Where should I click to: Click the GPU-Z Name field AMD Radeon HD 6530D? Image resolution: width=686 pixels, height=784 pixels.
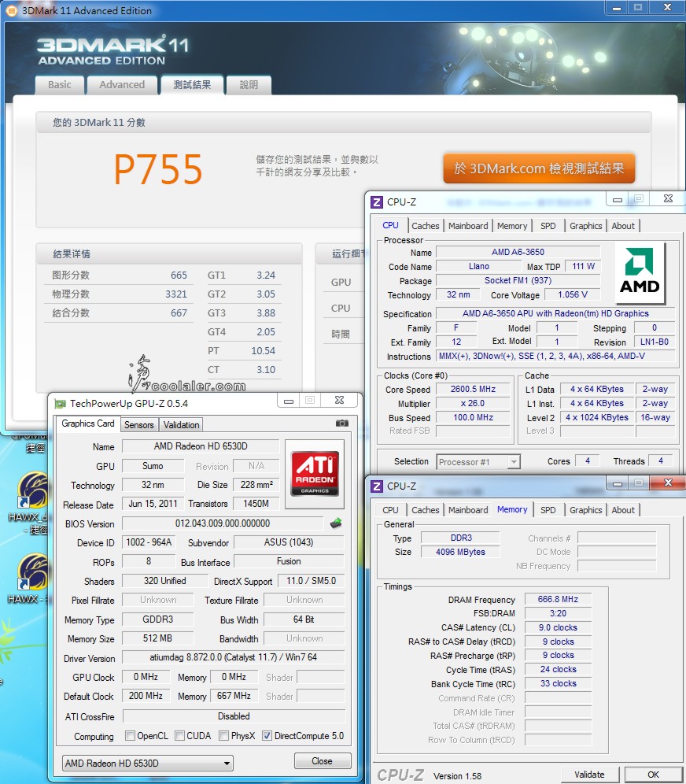201,446
